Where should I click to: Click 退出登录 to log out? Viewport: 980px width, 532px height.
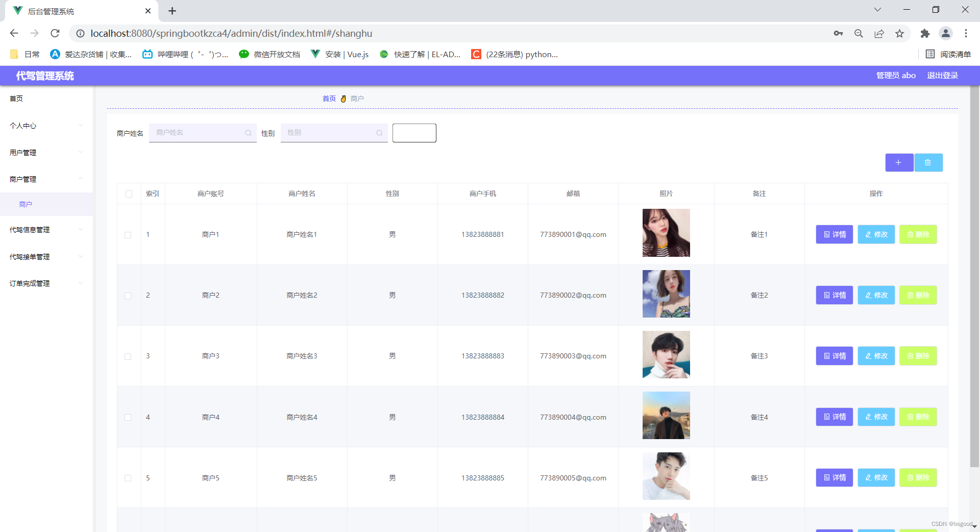(942, 76)
